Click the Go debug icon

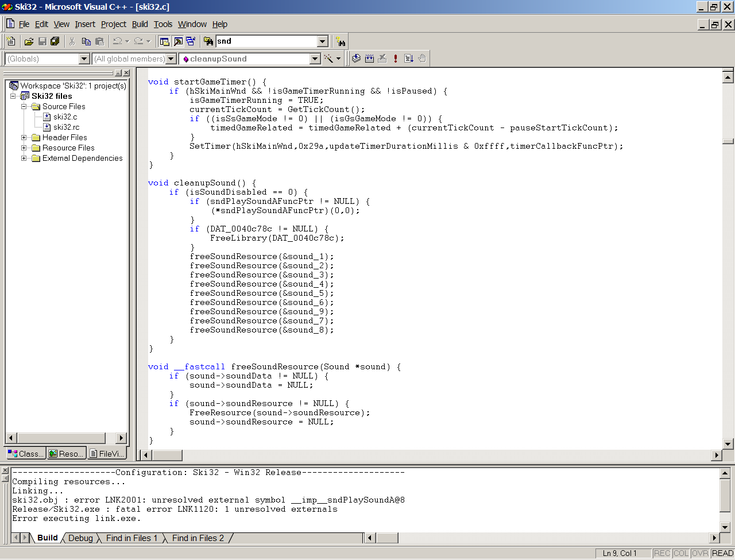coord(409,59)
